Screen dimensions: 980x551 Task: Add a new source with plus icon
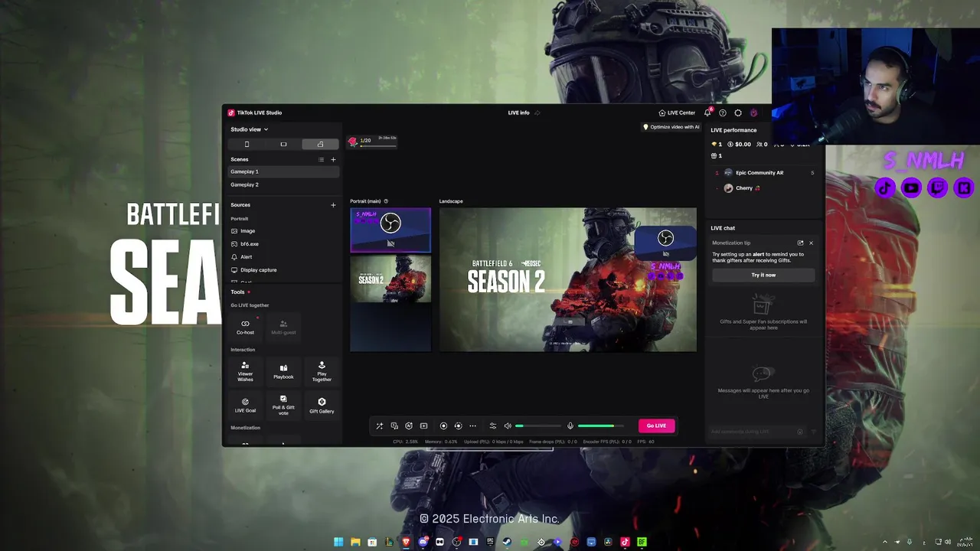point(333,205)
